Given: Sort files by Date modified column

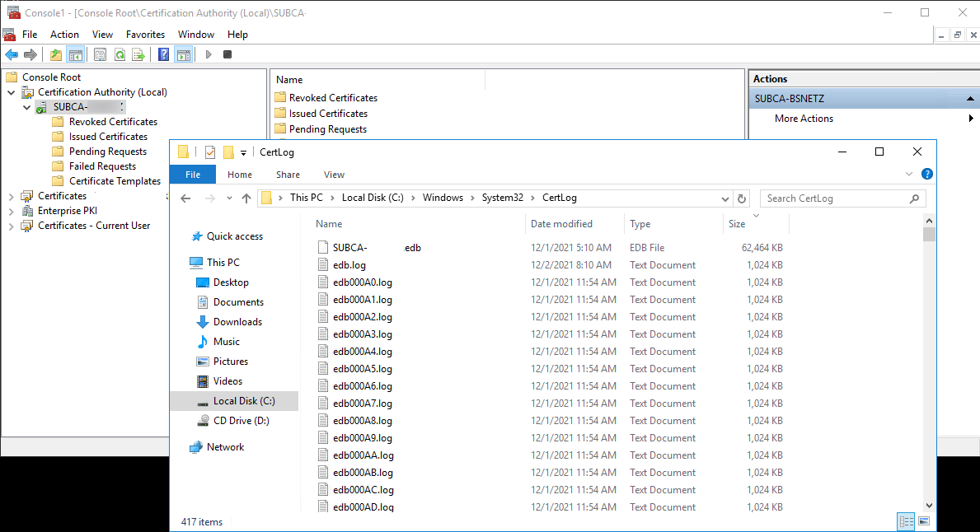Looking at the screenshot, I should (561, 224).
